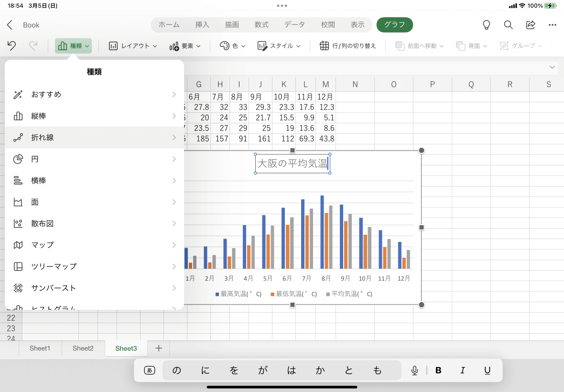
Task: Select マップ map chart type
Action: tap(94, 245)
